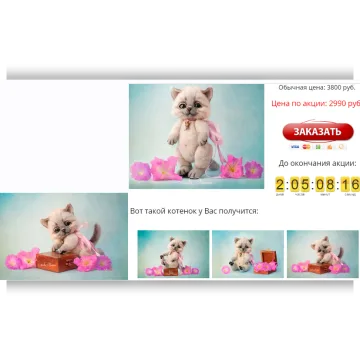Open thumbnail of kitten beside open box
The height and width of the screenshot is (360, 360).
click(x=248, y=254)
